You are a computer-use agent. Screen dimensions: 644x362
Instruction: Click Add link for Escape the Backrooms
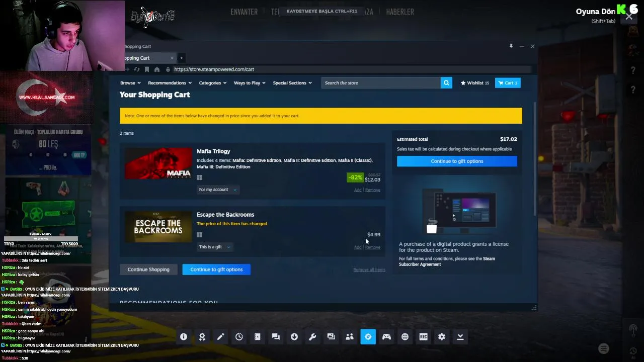tap(358, 247)
